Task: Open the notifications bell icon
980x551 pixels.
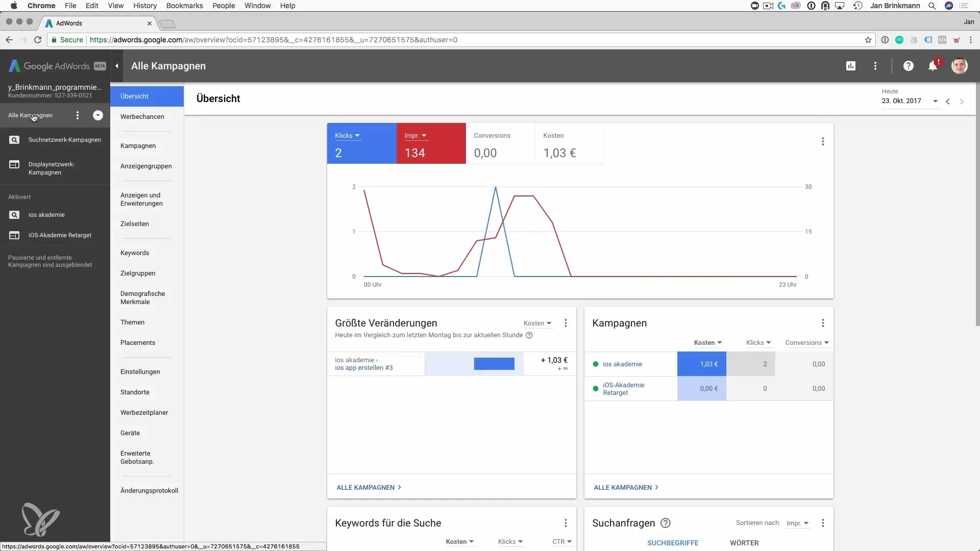Action: [933, 66]
